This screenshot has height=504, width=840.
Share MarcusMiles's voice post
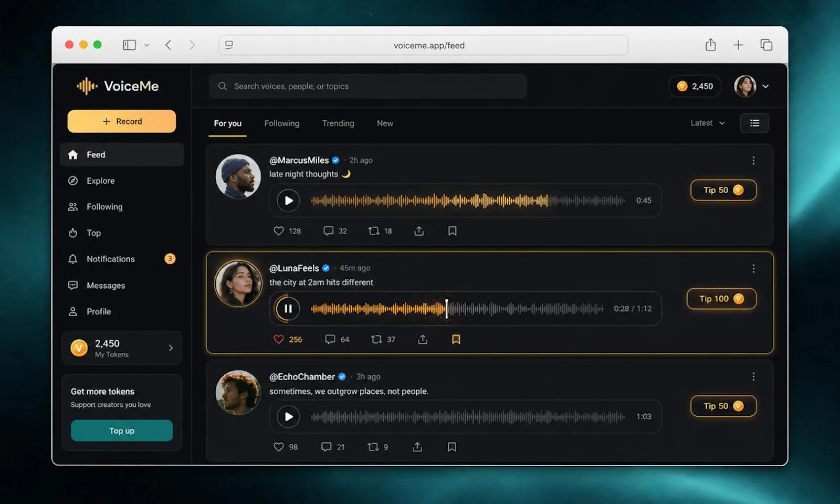(x=419, y=231)
